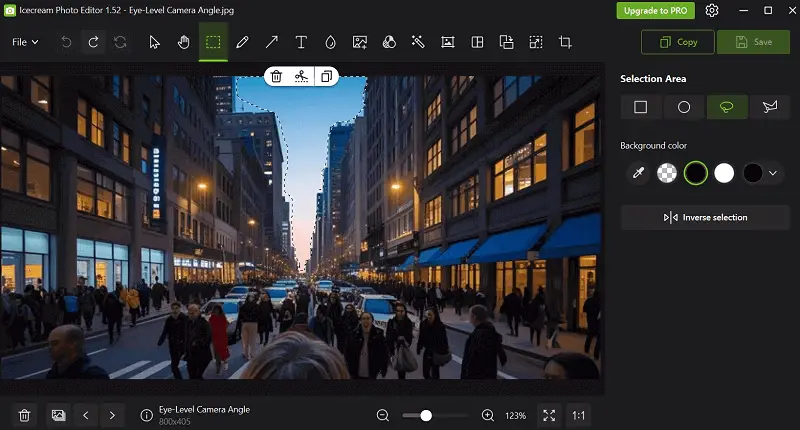This screenshot has width=800, height=430.
Task: Click the Undo arrow icon
Action: pyautogui.click(x=66, y=42)
